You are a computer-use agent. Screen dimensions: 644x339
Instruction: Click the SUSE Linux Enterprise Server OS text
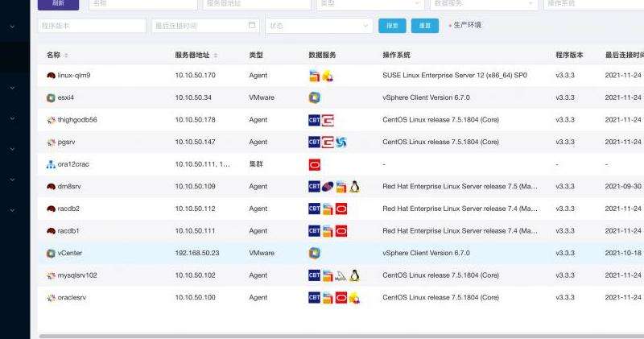pyautogui.click(x=455, y=76)
